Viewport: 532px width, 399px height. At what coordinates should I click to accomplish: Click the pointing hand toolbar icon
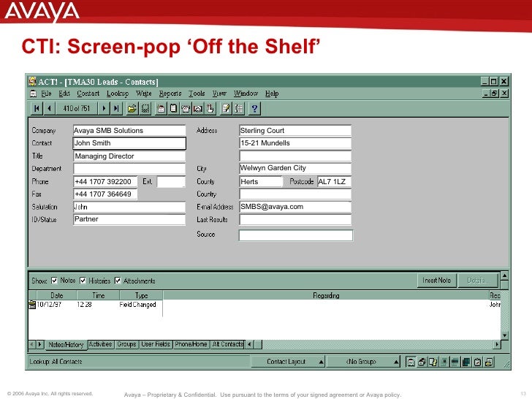[x=210, y=109]
